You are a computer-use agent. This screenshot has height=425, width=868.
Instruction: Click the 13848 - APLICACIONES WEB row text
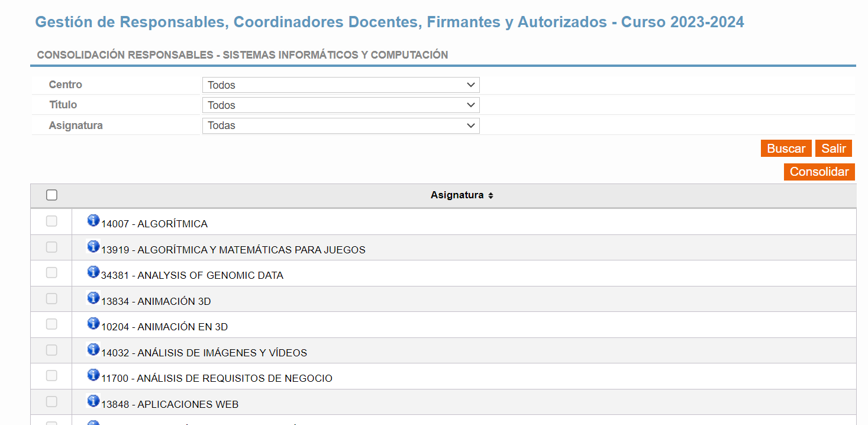coord(170,404)
